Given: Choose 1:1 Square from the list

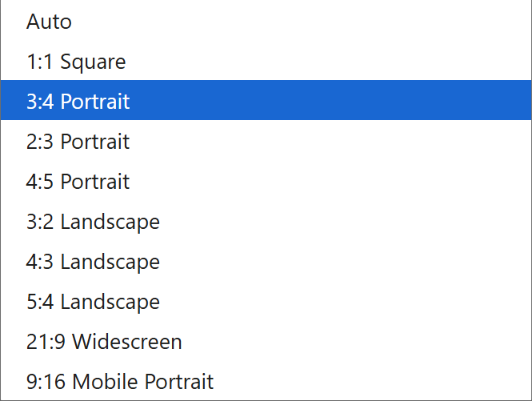Looking at the screenshot, I should click(266, 61).
